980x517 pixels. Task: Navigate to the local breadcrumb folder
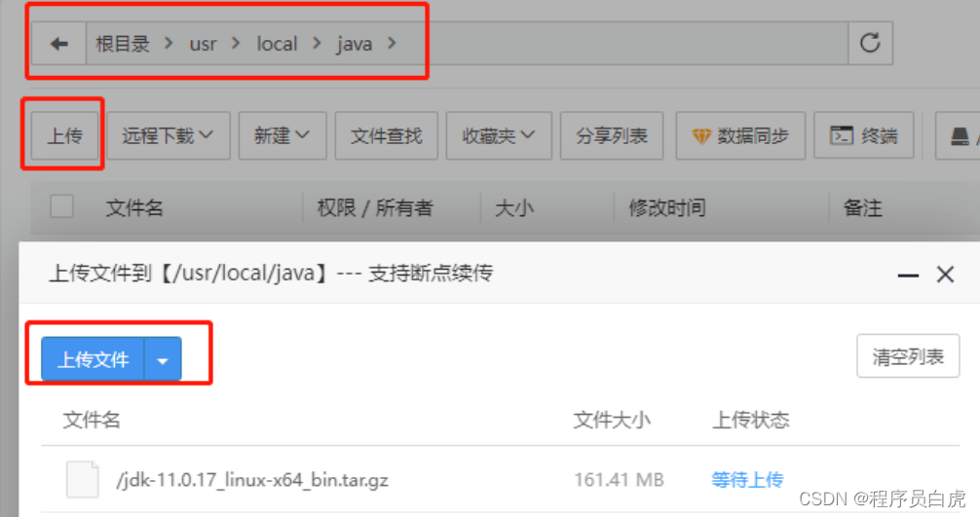click(x=277, y=44)
